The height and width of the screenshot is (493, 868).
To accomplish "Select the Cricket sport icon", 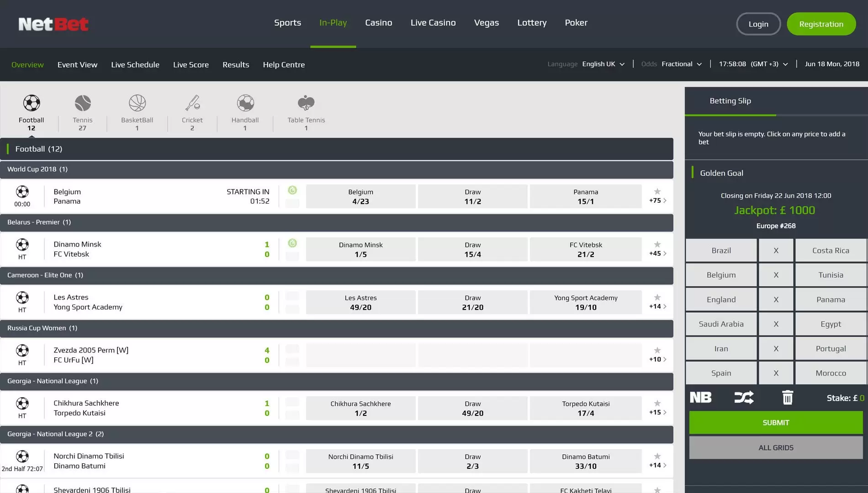I will (x=192, y=103).
